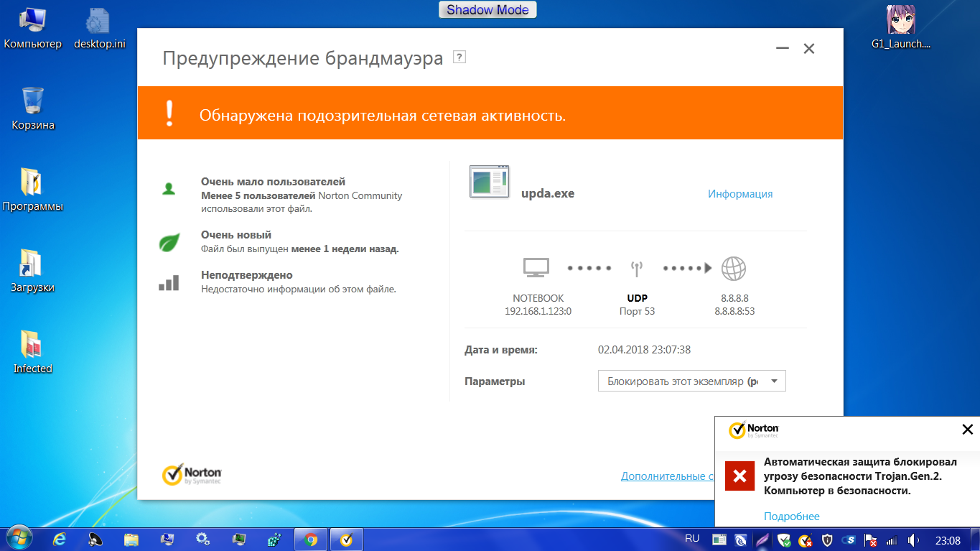Click the Shadow Mode button at top
The image size is (980, 551).
(487, 10)
